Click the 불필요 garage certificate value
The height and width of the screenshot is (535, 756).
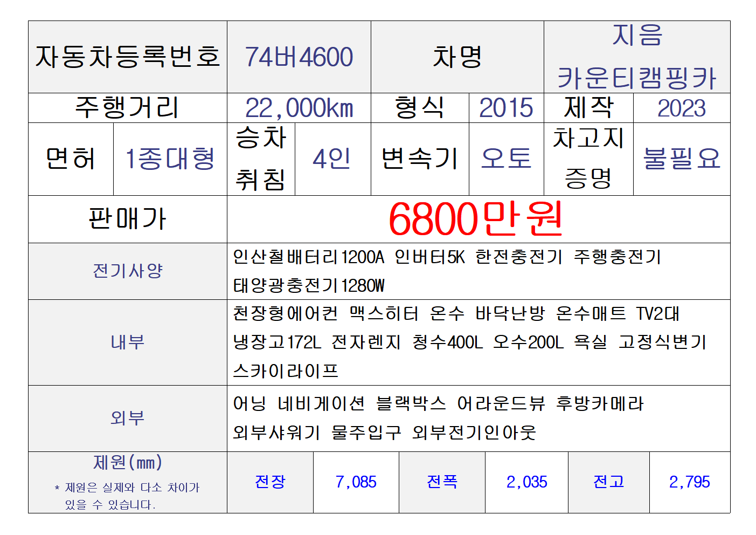point(681,159)
